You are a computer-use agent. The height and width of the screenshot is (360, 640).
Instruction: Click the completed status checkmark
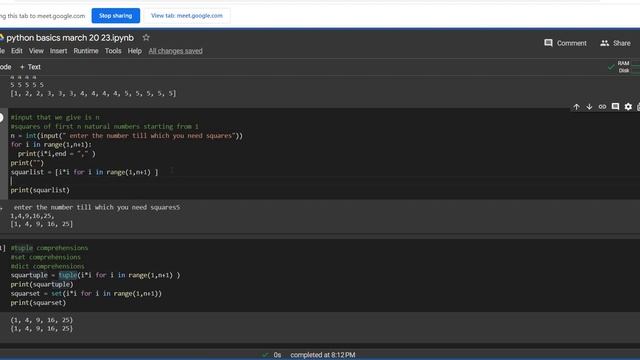(265, 355)
